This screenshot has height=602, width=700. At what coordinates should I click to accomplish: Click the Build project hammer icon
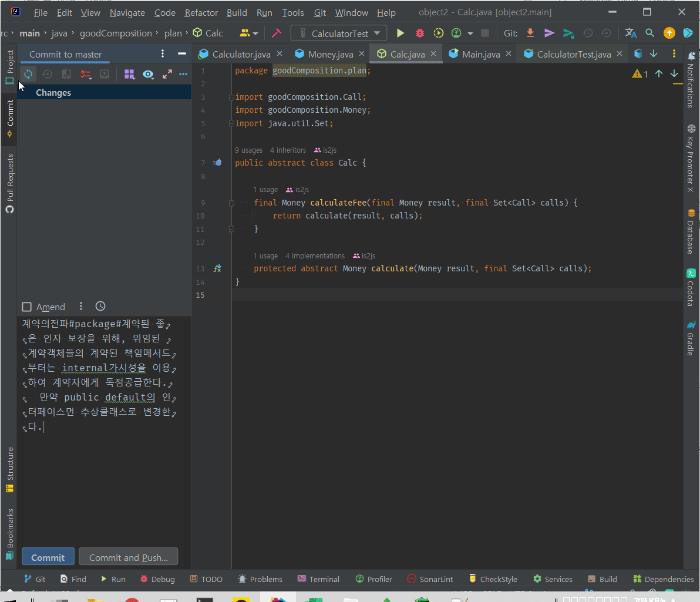[x=277, y=33]
